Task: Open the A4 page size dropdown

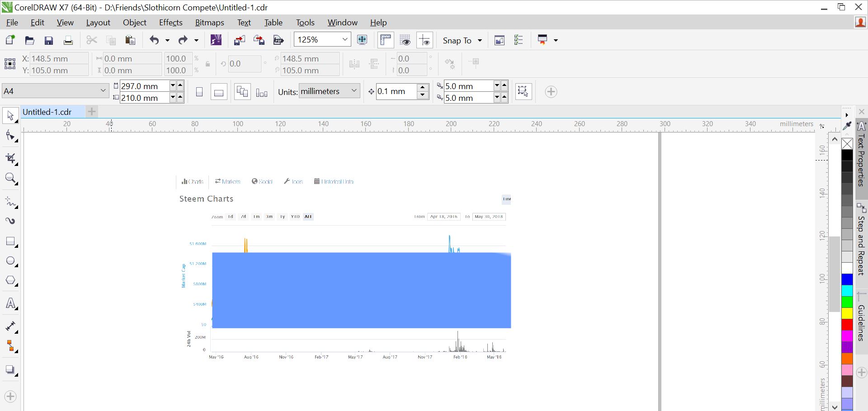Action: point(103,91)
